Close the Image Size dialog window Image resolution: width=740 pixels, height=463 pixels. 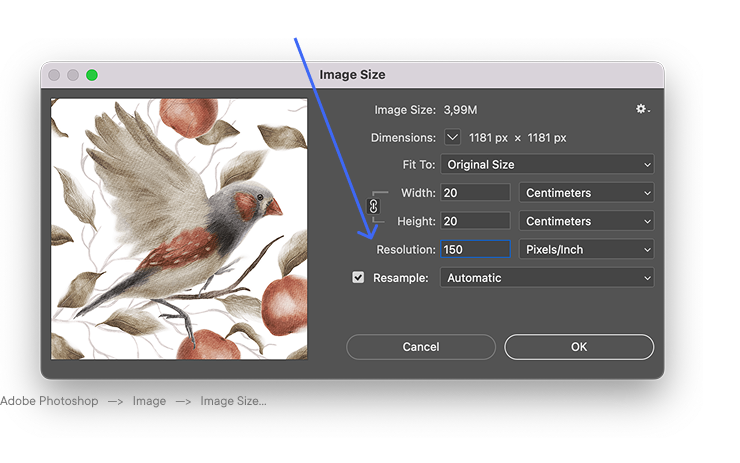tap(54, 75)
